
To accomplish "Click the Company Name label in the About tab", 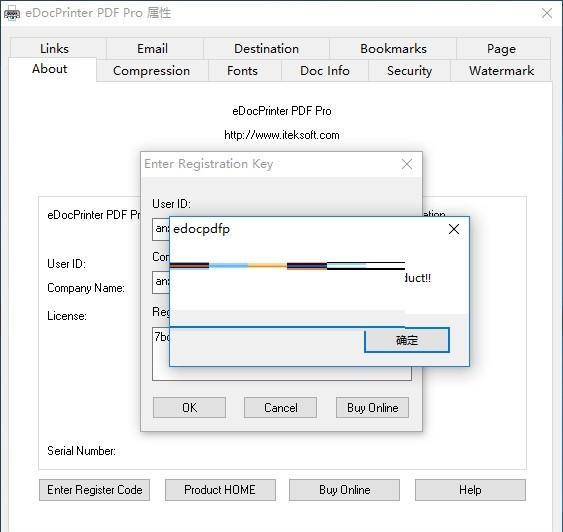I will coord(86,288).
